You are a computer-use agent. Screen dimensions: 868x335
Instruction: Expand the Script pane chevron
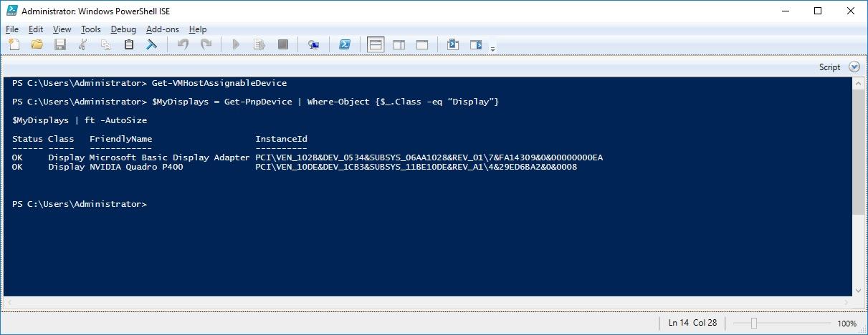[854, 67]
